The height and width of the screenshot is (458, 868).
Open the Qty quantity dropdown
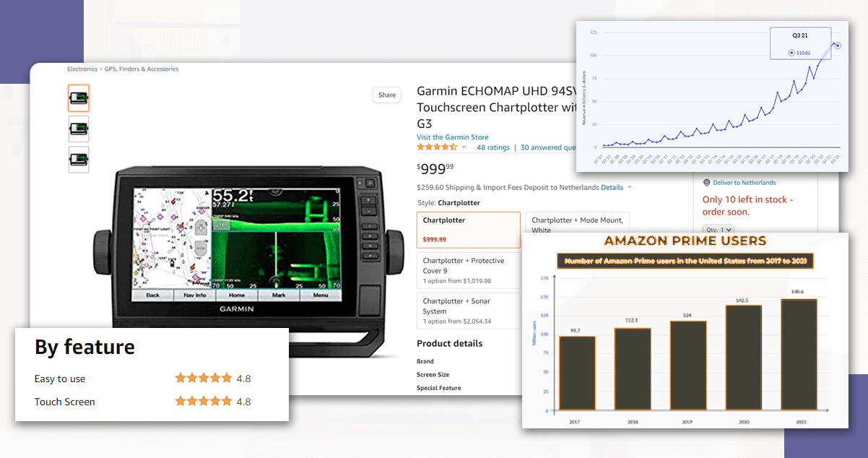coord(718,230)
